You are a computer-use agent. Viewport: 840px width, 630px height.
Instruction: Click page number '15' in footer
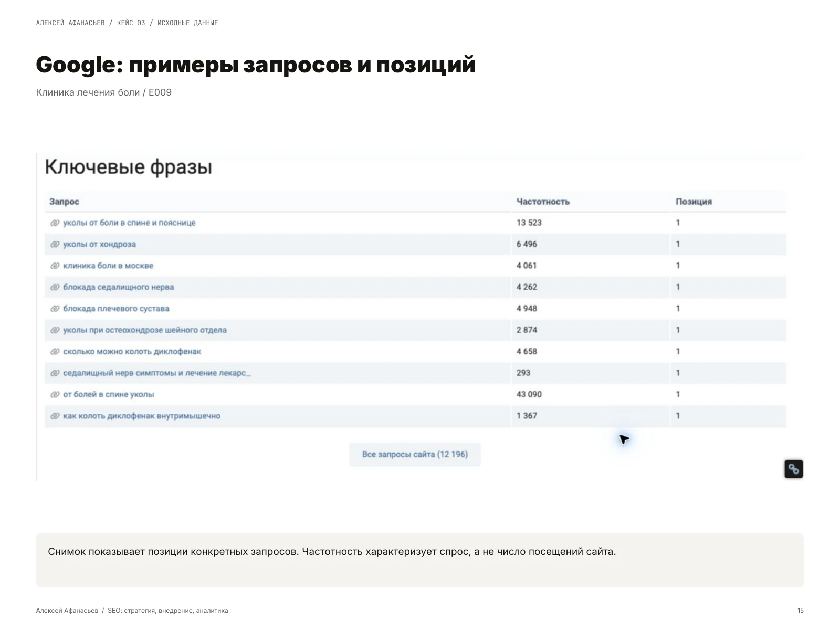[800, 611]
